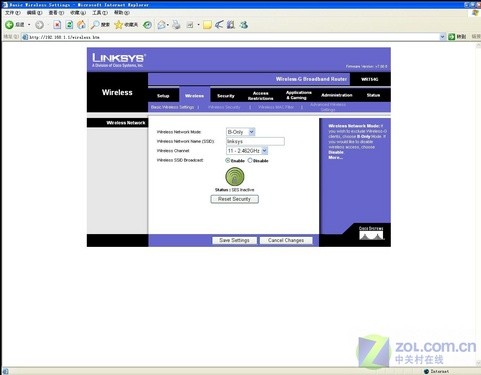The width and height of the screenshot is (481, 375).
Task: Open the 帮助 (Help) menu
Action: pyautogui.click(x=122, y=13)
